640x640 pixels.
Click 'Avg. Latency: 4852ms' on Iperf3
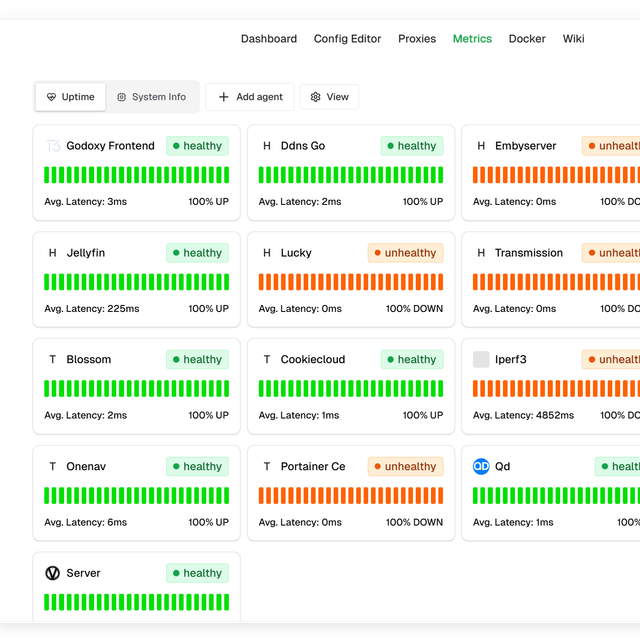point(523,415)
